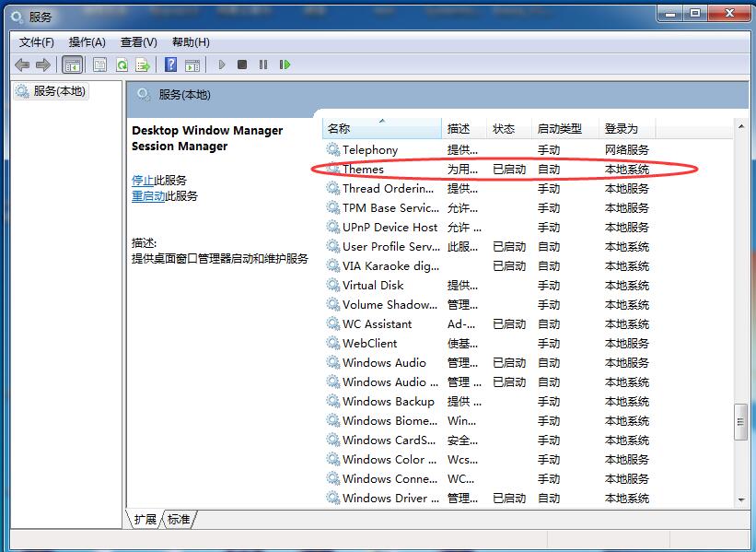Click the 停止 link to stop service
756x552 pixels.
coord(143,180)
